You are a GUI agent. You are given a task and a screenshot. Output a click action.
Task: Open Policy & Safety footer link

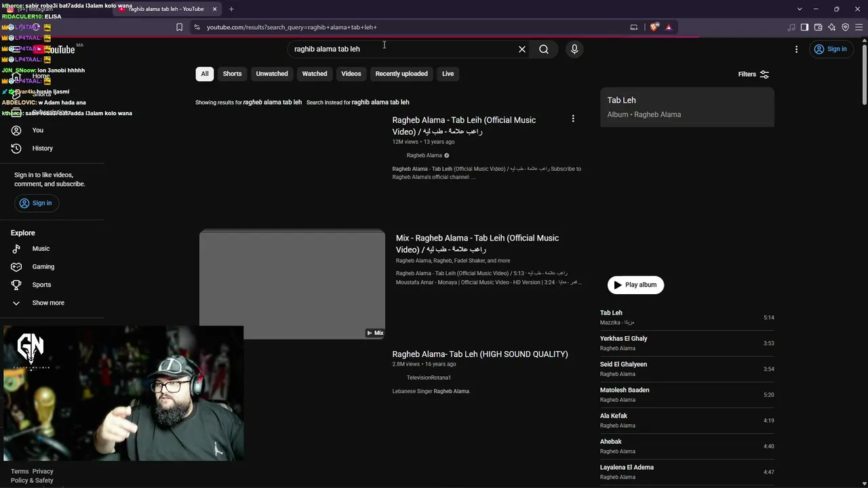click(x=32, y=481)
